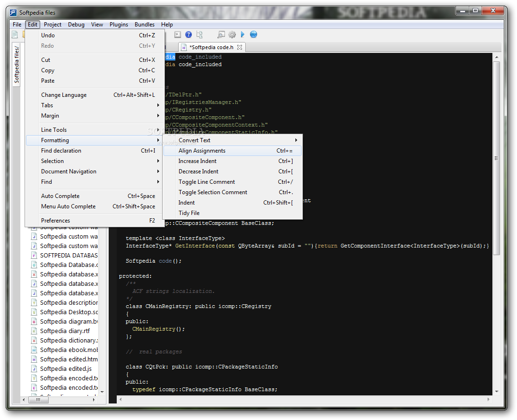Choose Toggle Selection Comment
This screenshot has height=420, width=517.
pos(233,192)
